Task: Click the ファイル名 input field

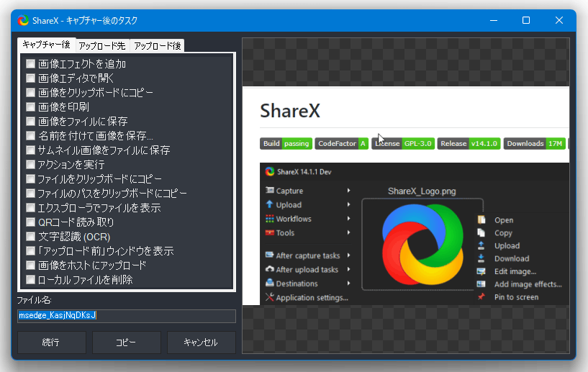Action: pos(127,316)
